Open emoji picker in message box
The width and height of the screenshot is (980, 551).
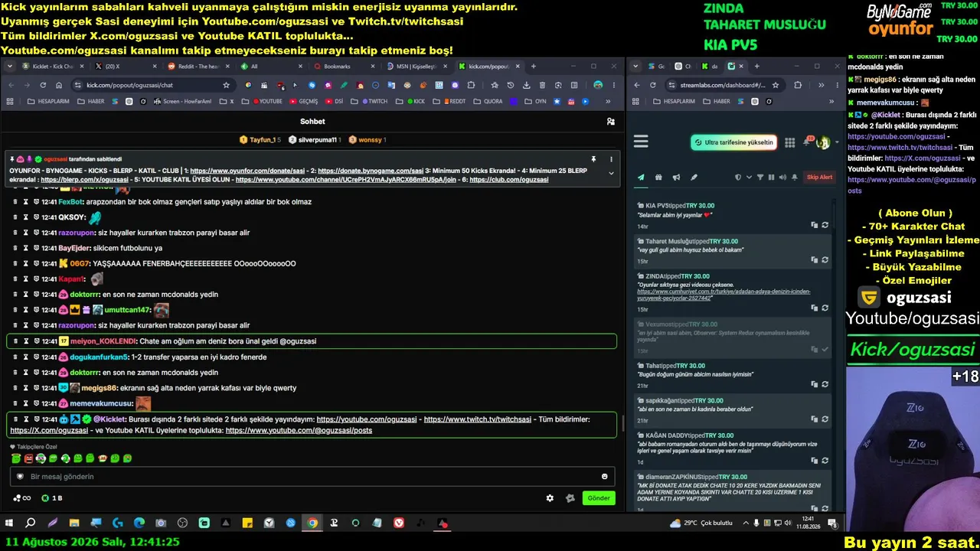(605, 477)
